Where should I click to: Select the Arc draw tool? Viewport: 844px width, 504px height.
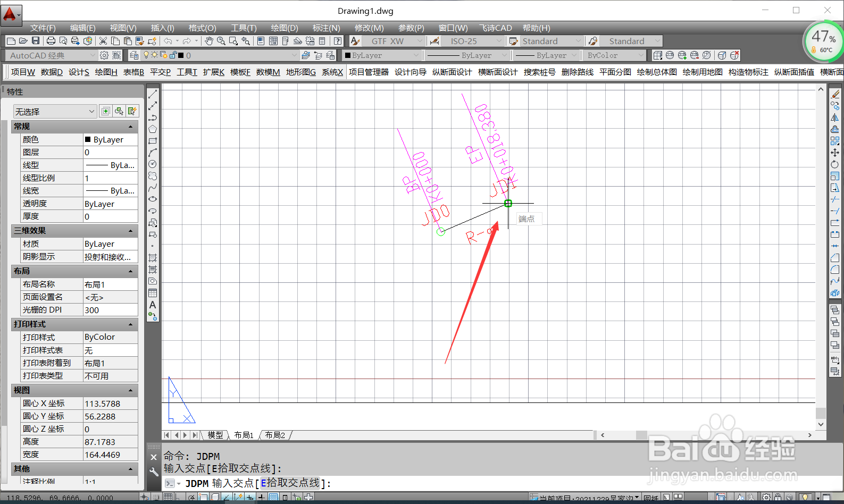click(x=153, y=153)
